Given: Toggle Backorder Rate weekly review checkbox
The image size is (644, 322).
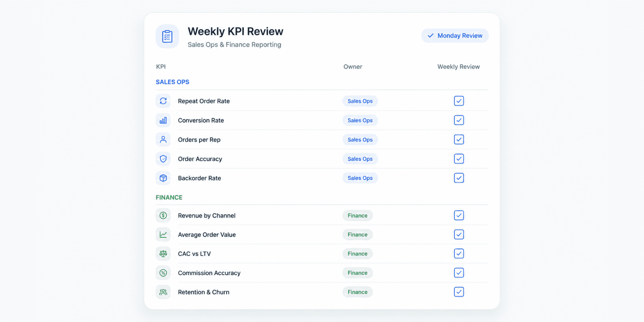Looking at the screenshot, I should [x=459, y=178].
